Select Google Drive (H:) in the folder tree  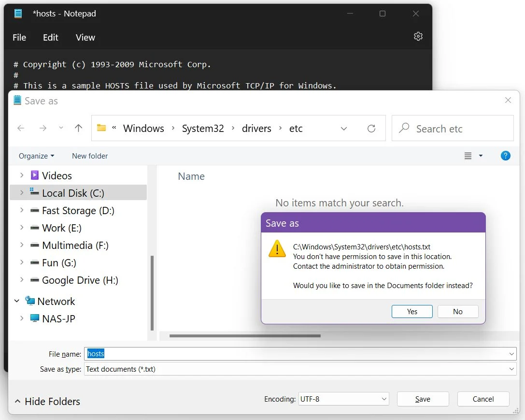point(78,280)
